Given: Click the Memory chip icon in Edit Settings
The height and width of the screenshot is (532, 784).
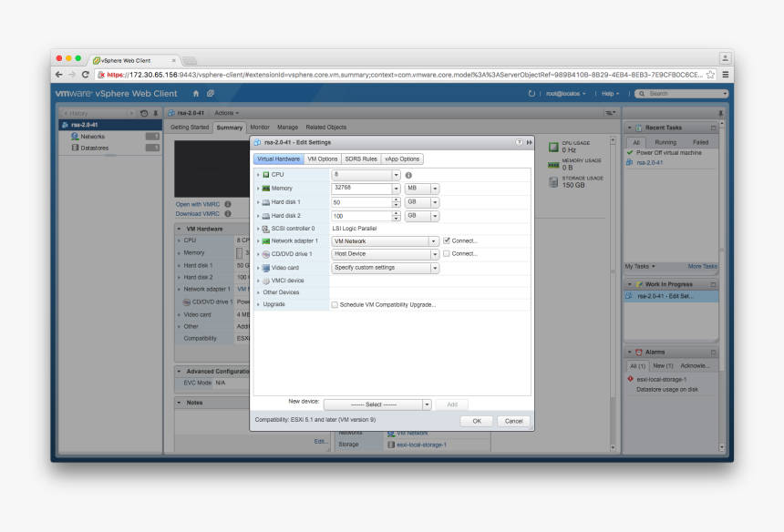Looking at the screenshot, I should pyautogui.click(x=266, y=189).
